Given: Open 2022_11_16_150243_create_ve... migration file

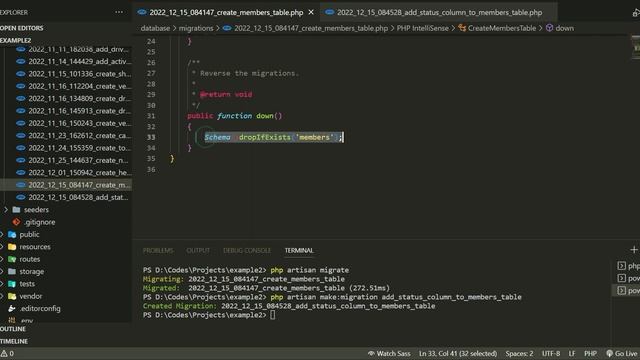Looking at the screenshot, I should click(80, 123).
